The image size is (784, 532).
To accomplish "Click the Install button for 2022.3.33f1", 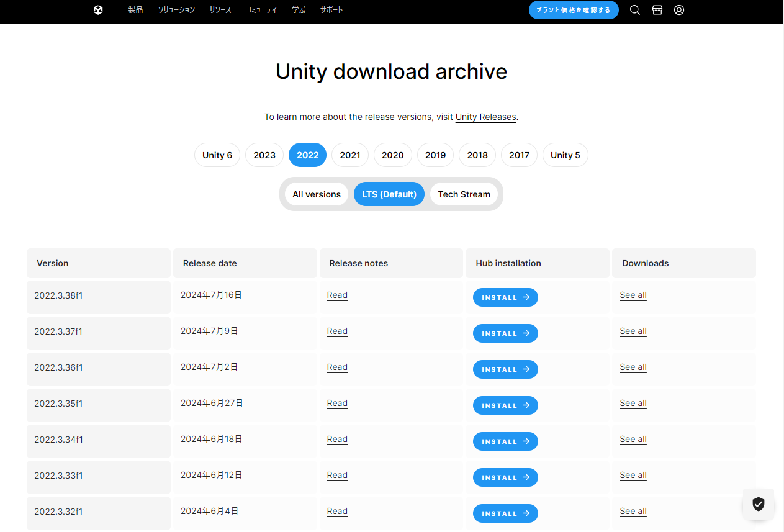I will pyautogui.click(x=505, y=477).
